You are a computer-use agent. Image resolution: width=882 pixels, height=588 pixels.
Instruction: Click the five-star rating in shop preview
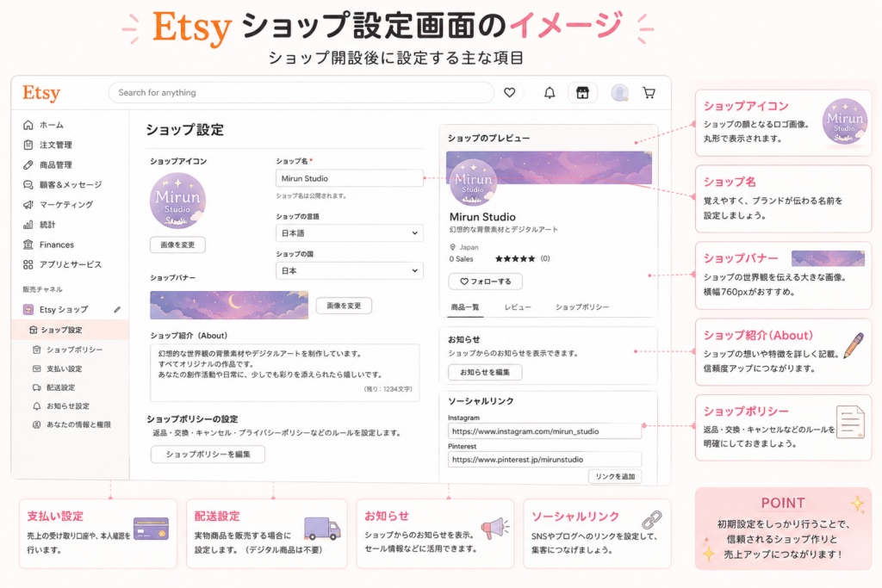[x=515, y=259]
